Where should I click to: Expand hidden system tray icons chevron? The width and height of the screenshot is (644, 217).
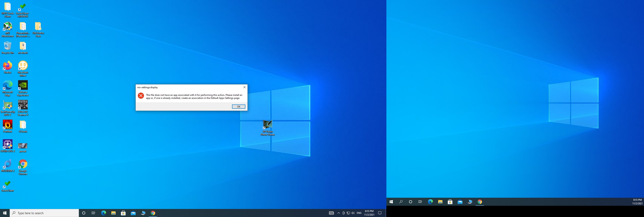[339, 213]
